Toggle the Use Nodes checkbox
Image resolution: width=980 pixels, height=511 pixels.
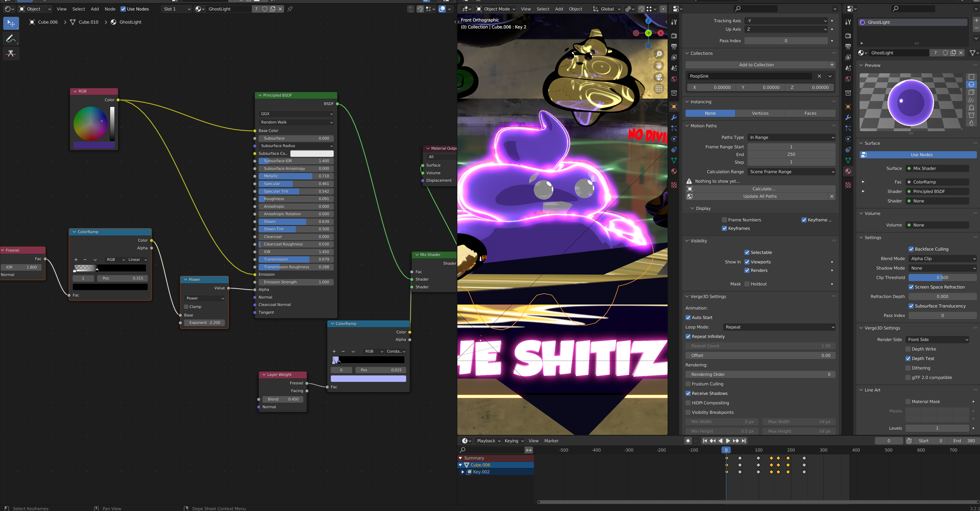pos(123,9)
